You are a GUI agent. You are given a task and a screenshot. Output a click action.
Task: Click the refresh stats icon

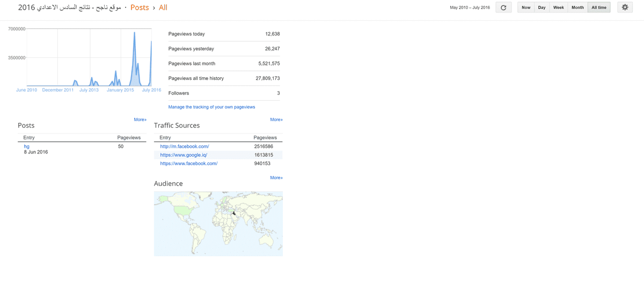pyautogui.click(x=503, y=8)
